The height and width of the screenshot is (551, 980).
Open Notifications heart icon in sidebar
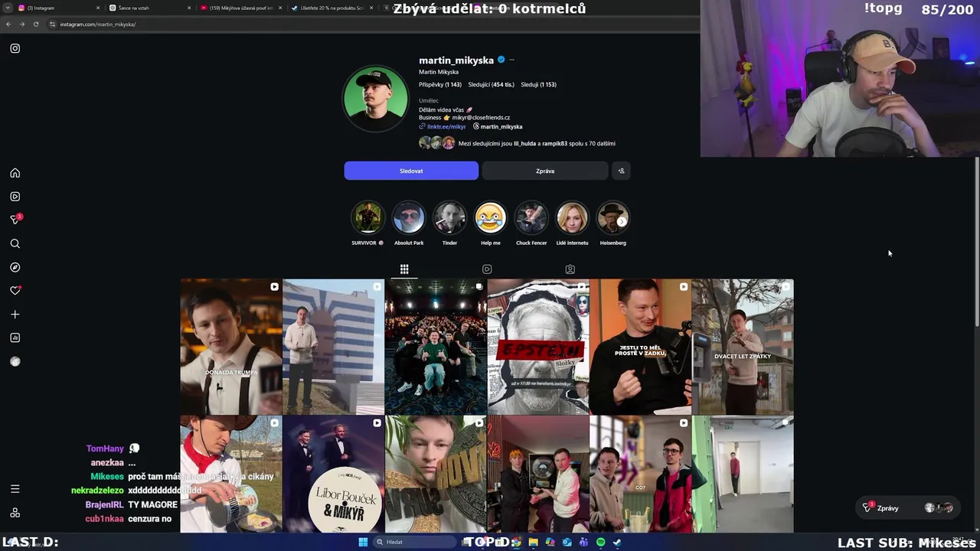pos(15,291)
